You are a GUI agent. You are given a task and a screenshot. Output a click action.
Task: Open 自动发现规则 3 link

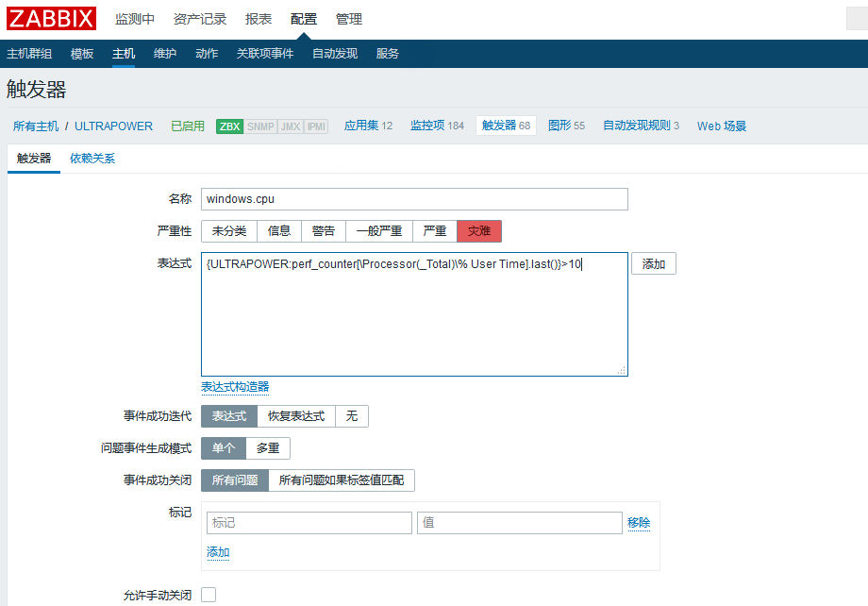coord(641,126)
